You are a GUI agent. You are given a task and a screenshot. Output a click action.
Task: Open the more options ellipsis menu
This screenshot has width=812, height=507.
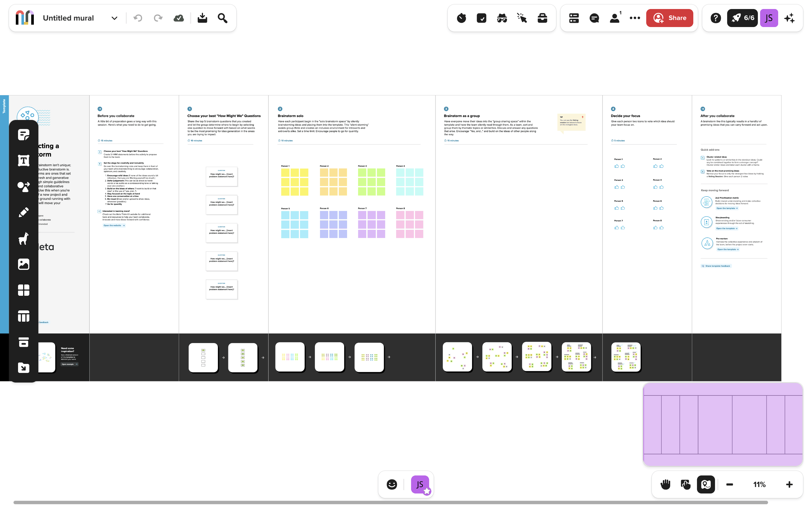(x=635, y=18)
